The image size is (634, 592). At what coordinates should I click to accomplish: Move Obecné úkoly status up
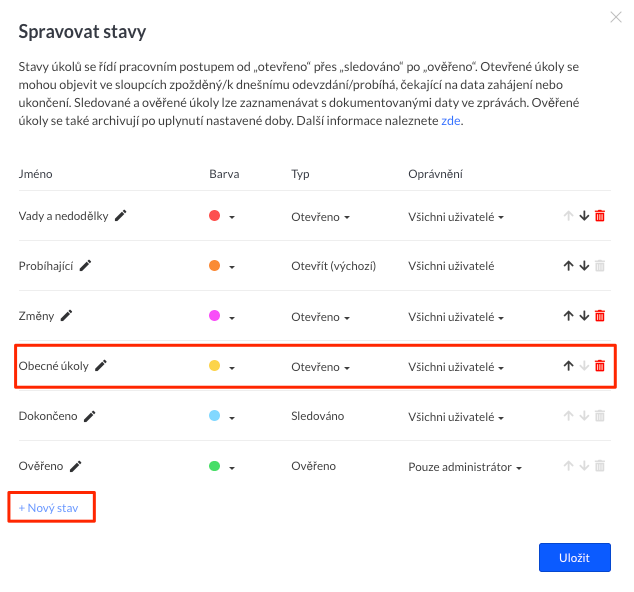coord(568,366)
